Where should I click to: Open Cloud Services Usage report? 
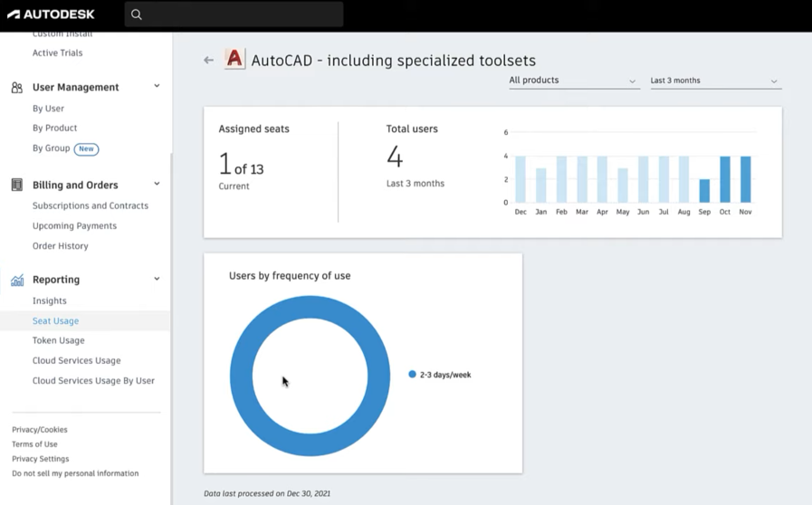(x=76, y=360)
